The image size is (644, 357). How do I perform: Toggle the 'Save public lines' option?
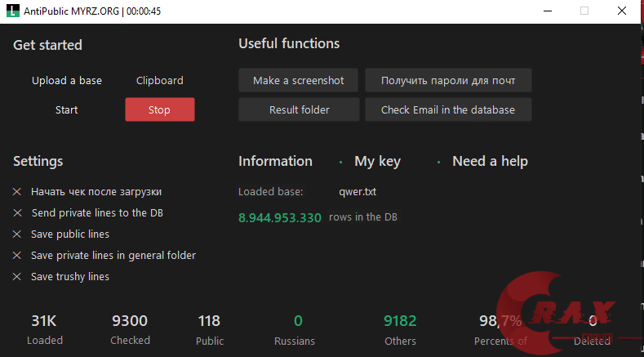click(x=17, y=234)
